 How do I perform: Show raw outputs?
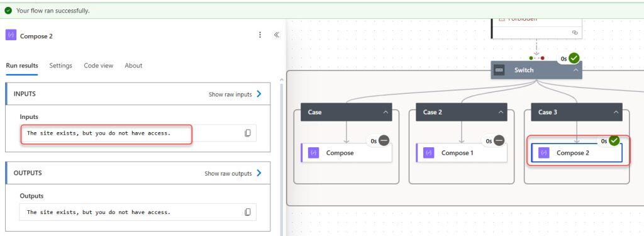coord(233,173)
